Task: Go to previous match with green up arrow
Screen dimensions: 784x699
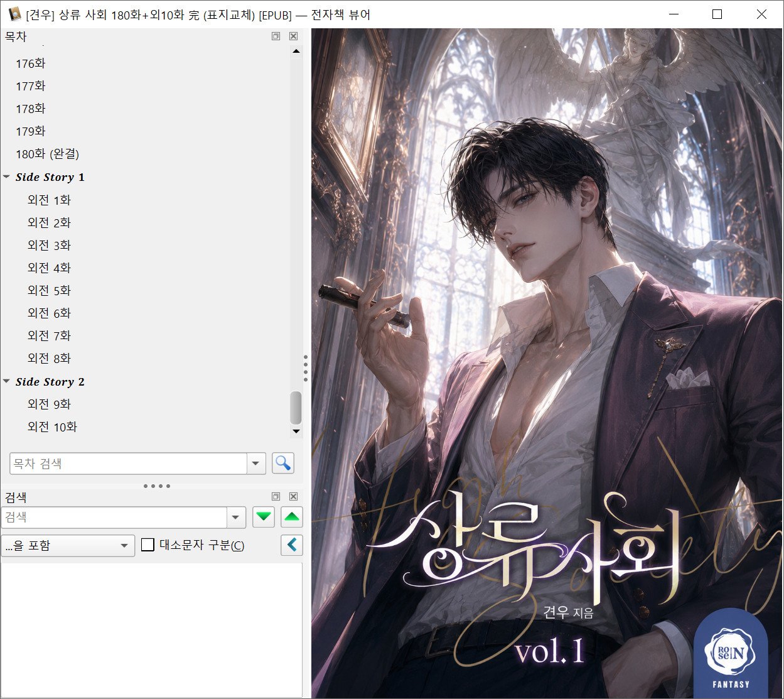Action: [292, 517]
